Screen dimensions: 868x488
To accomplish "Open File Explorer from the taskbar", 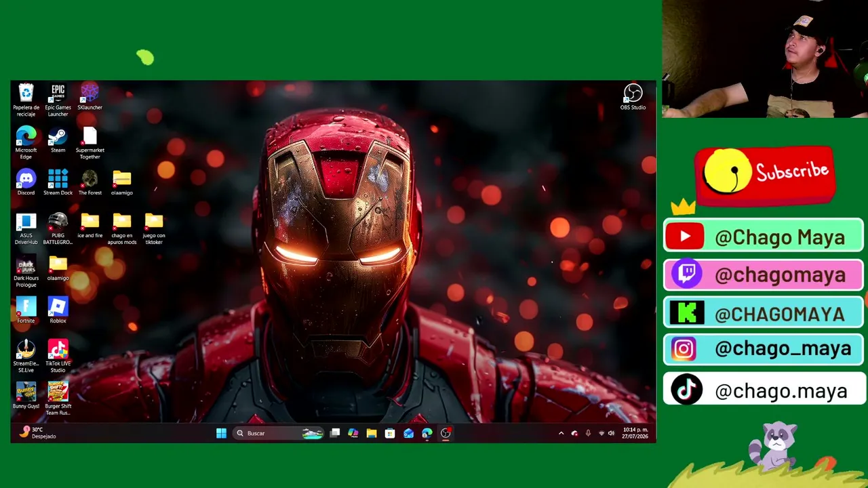I will click(372, 433).
